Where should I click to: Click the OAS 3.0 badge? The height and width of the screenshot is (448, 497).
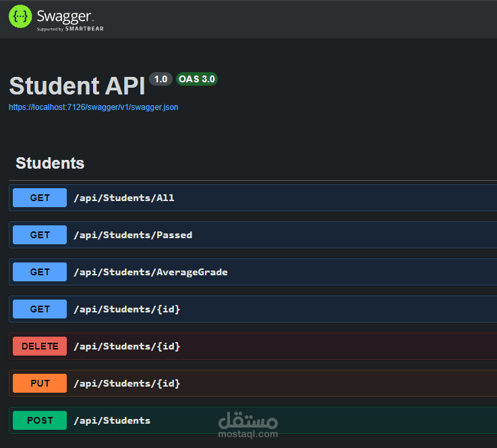click(x=197, y=79)
